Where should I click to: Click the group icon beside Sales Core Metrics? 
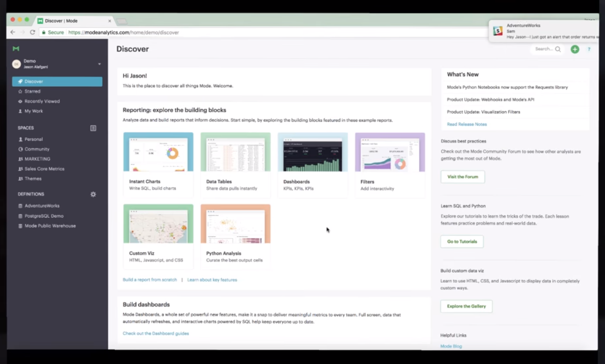pos(20,169)
